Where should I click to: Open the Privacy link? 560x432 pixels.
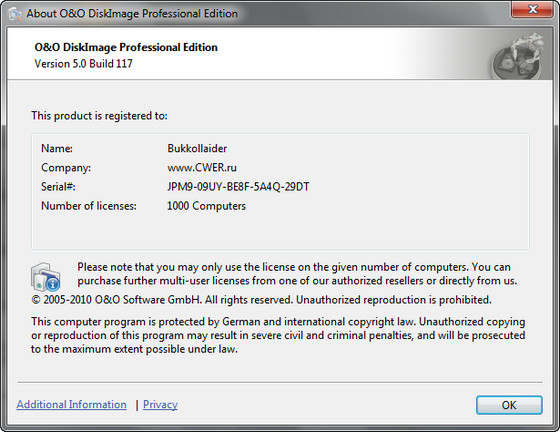pyautogui.click(x=160, y=405)
